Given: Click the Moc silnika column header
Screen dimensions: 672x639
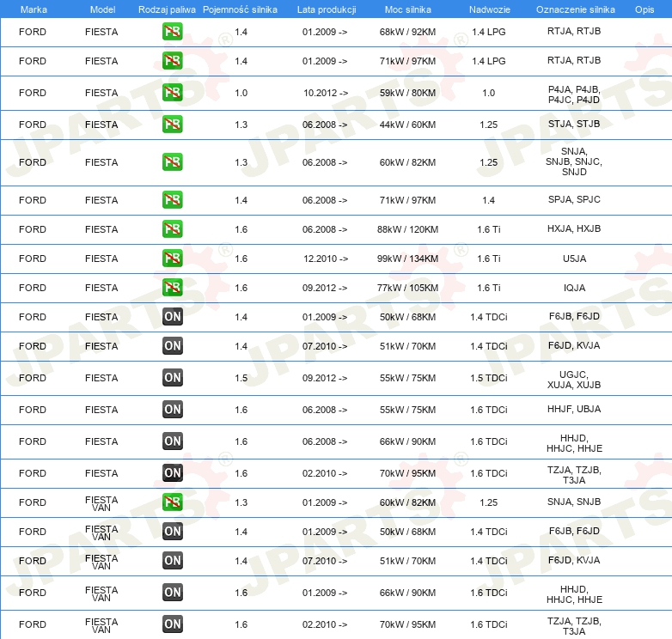Looking at the screenshot, I should click(x=407, y=9).
